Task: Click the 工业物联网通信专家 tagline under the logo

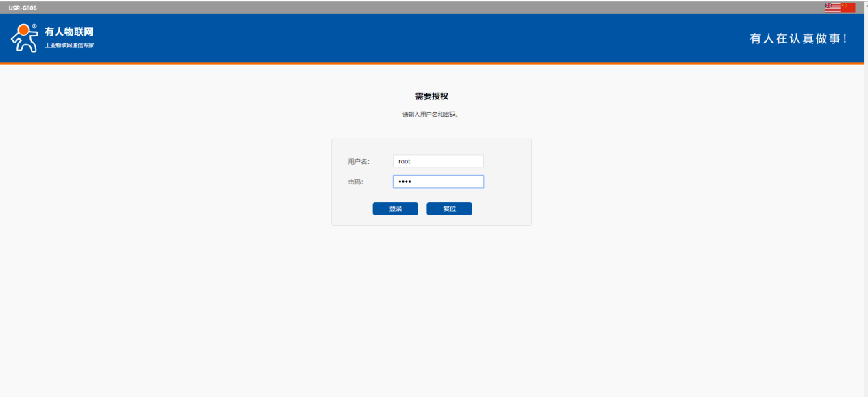Action: coord(69,45)
